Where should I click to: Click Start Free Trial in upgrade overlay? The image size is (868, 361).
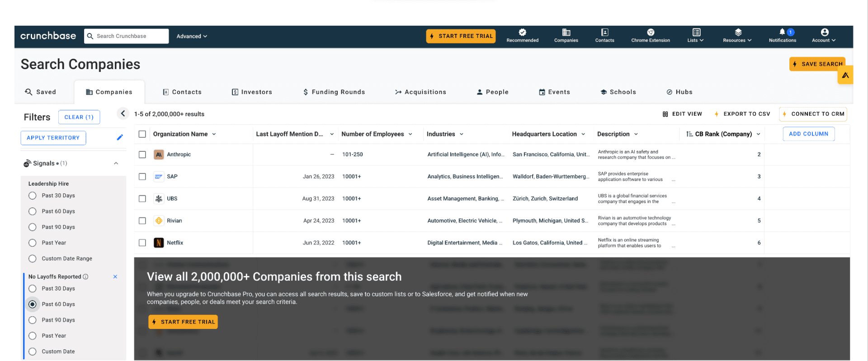coord(183,322)
